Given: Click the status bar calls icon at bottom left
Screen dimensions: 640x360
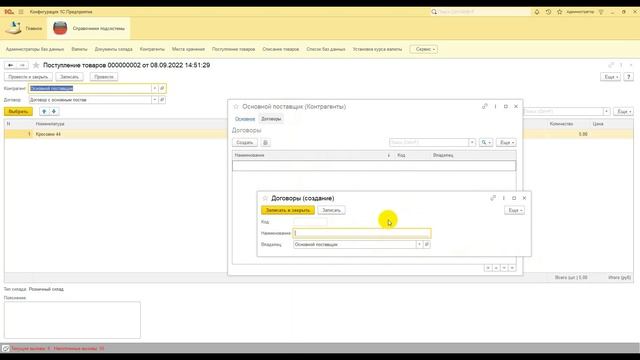Looking at the screenshot, I should [x=5, y=349].
